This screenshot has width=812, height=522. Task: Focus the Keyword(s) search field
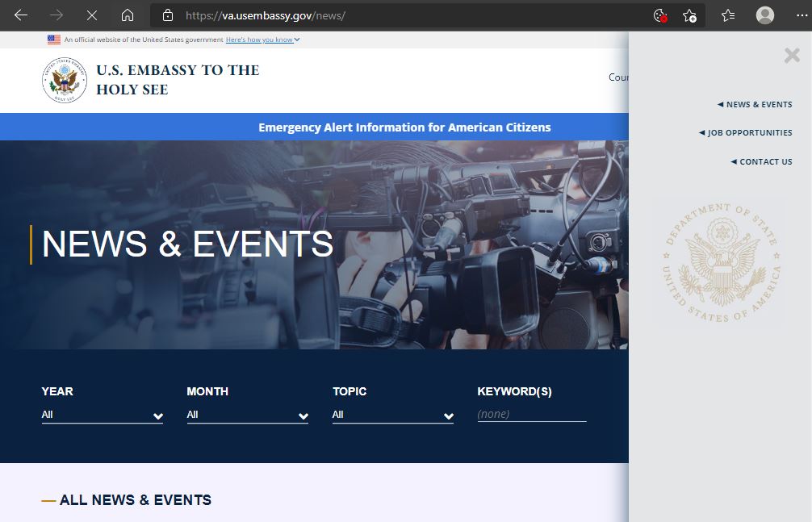[532, 414]
